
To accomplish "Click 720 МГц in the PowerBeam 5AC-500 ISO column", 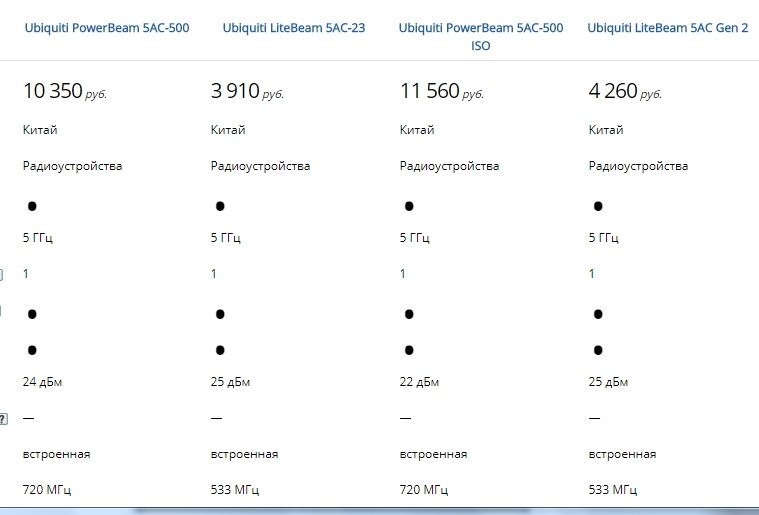I will [x=424, y=490].
